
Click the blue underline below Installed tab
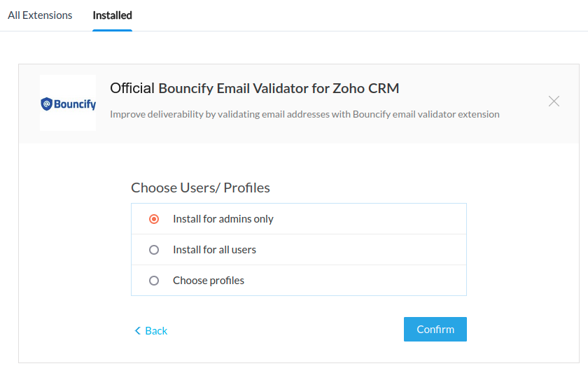pyautogui.click(x=112, y=30)
